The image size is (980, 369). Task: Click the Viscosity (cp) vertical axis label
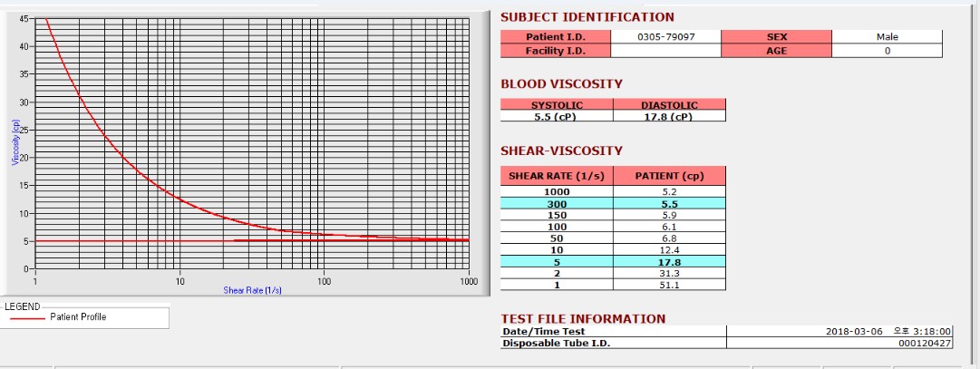[x=16, y=142]
